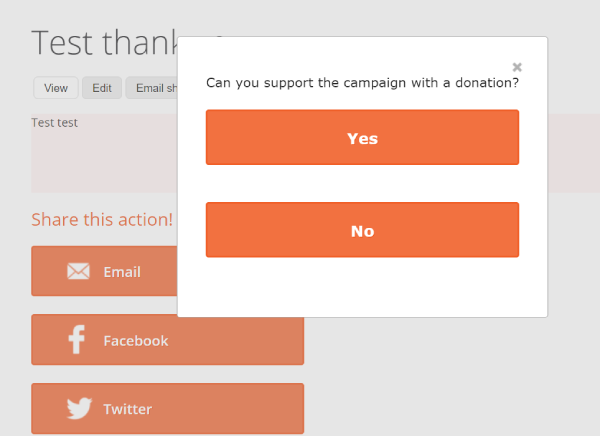
Task: Open the Edit tab
Action: (x=102, y=88)
